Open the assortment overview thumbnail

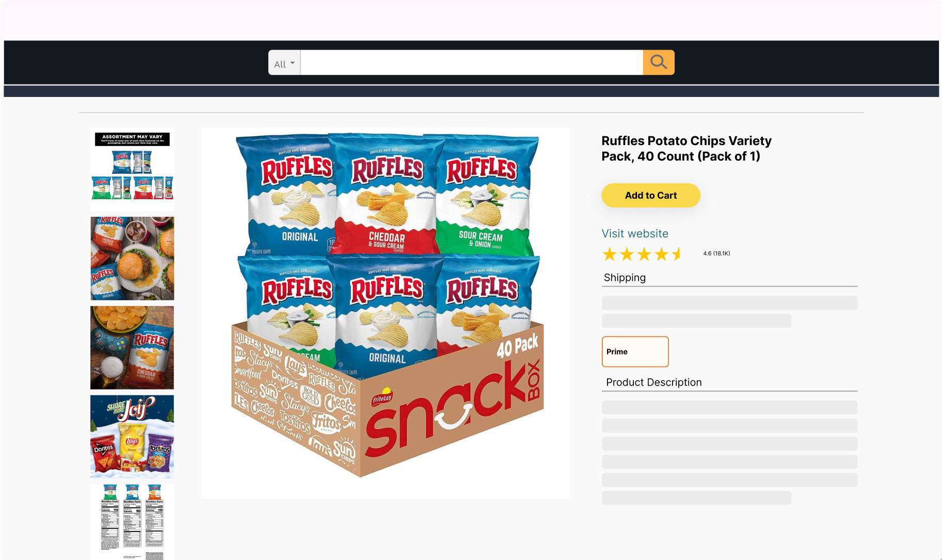pos(132,169)
